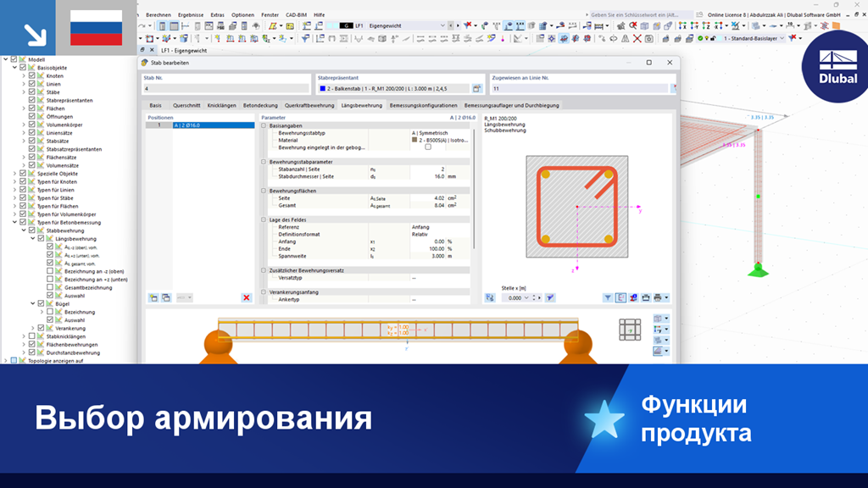Activate the filter icon under section preview
This screenshot has width=868, height=488.
click(x=608, y=297)
